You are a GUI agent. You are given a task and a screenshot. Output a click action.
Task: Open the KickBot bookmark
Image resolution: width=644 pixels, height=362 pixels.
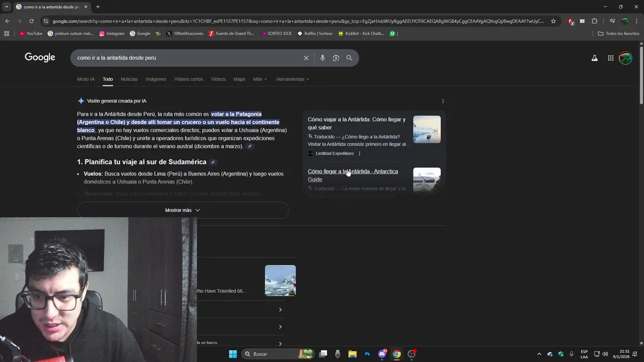[361, 34]
